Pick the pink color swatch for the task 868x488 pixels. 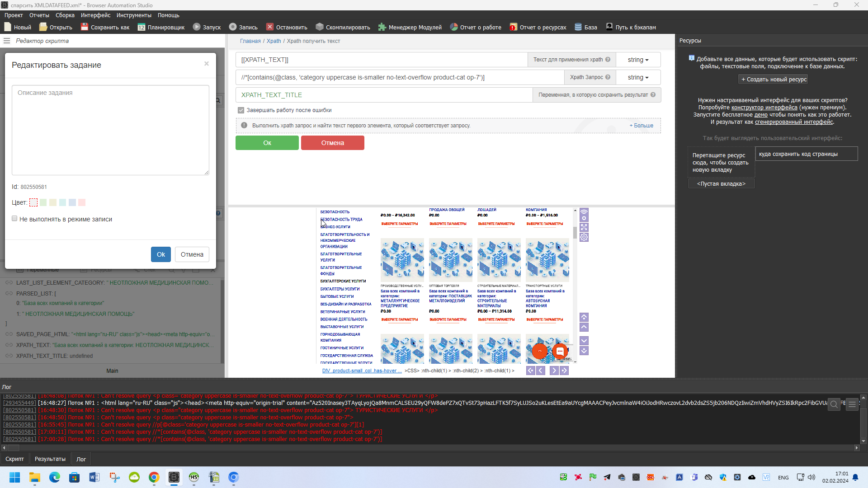(x=82, y=202)
